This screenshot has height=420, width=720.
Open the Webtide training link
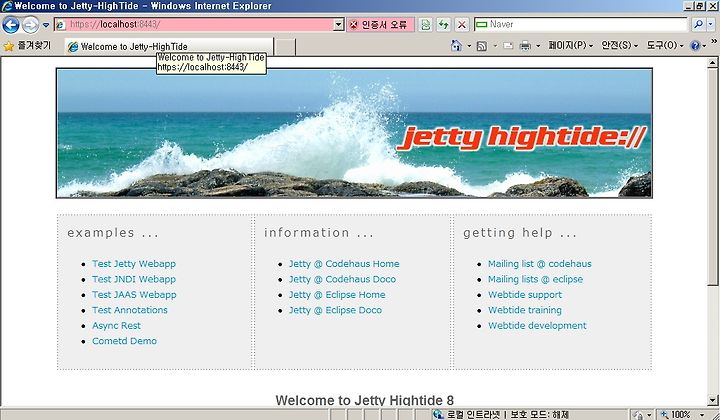pos(525,310)
